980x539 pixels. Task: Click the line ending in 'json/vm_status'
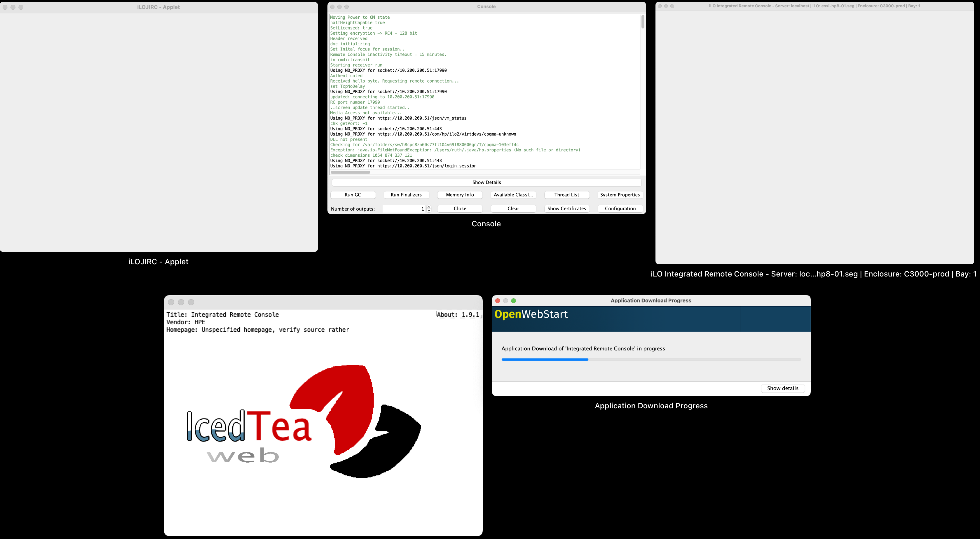pyautogui.click(x=398, y=118)
